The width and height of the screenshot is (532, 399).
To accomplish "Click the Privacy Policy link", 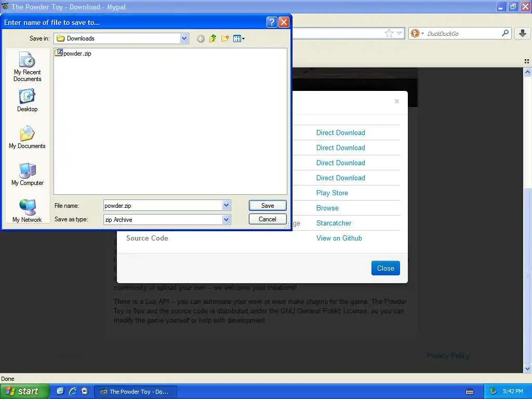I will pos(448,355).
